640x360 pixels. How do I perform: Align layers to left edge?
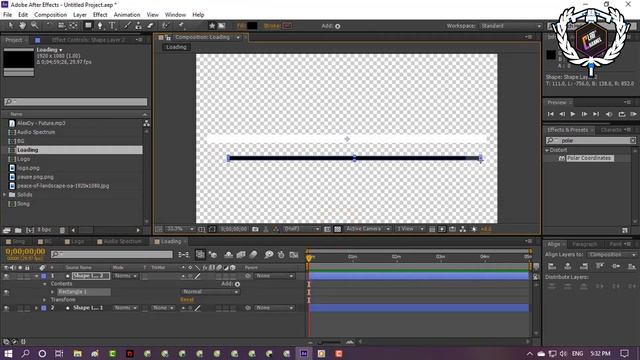552,266
